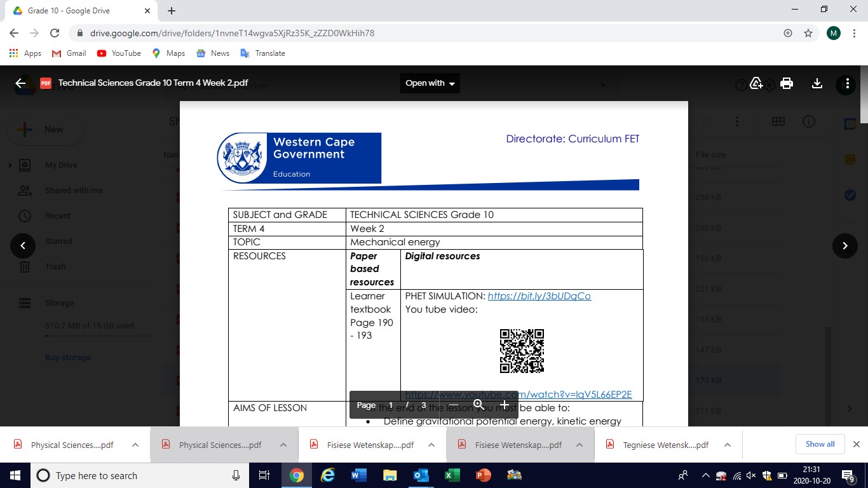Open a new browser tab
This screenshot has height=488, width=868.
pyautogui.click(x=172, y=11)
